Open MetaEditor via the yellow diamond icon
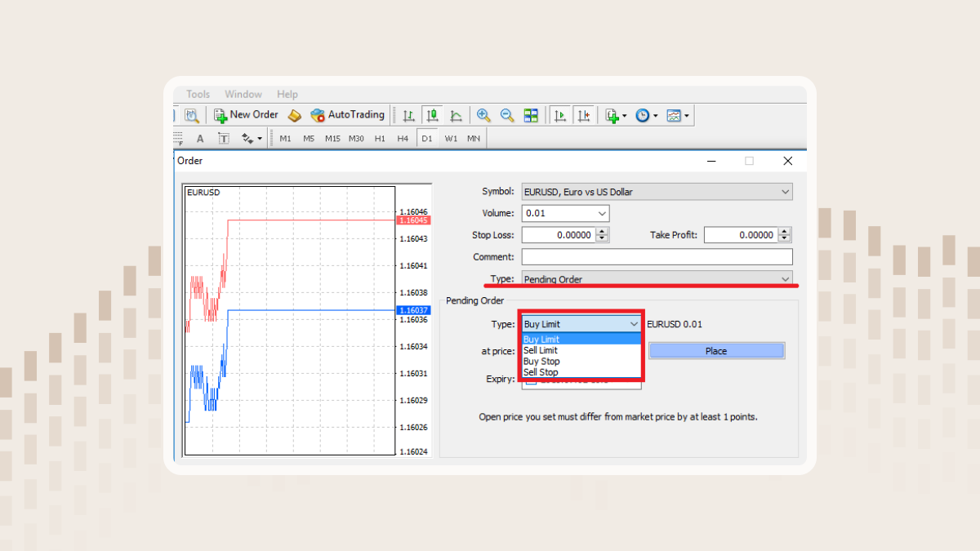This screenshot has height=551, width=980. click(x=295, y=115)
